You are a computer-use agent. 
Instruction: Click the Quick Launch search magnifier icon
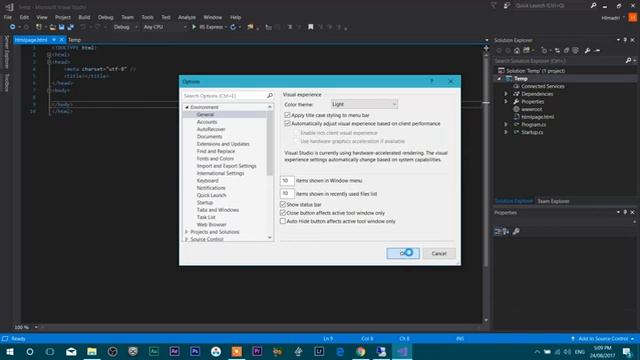(593, 6)
